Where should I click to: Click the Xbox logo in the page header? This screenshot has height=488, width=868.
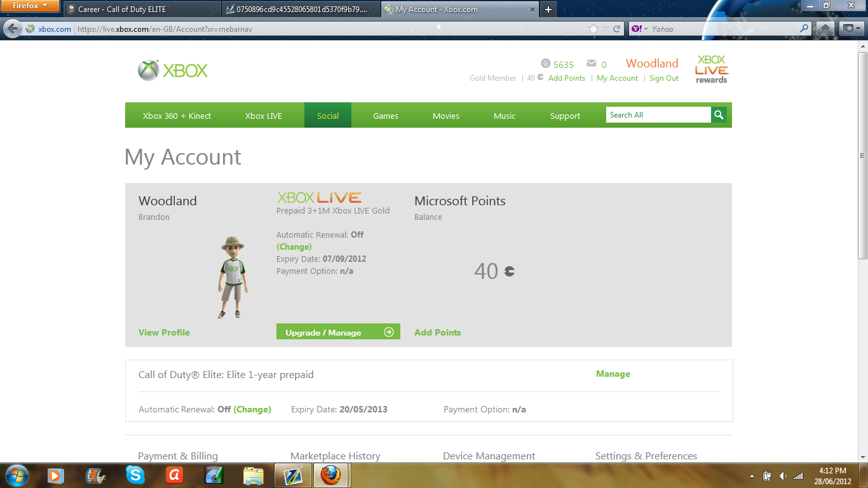tap(173, 70)
